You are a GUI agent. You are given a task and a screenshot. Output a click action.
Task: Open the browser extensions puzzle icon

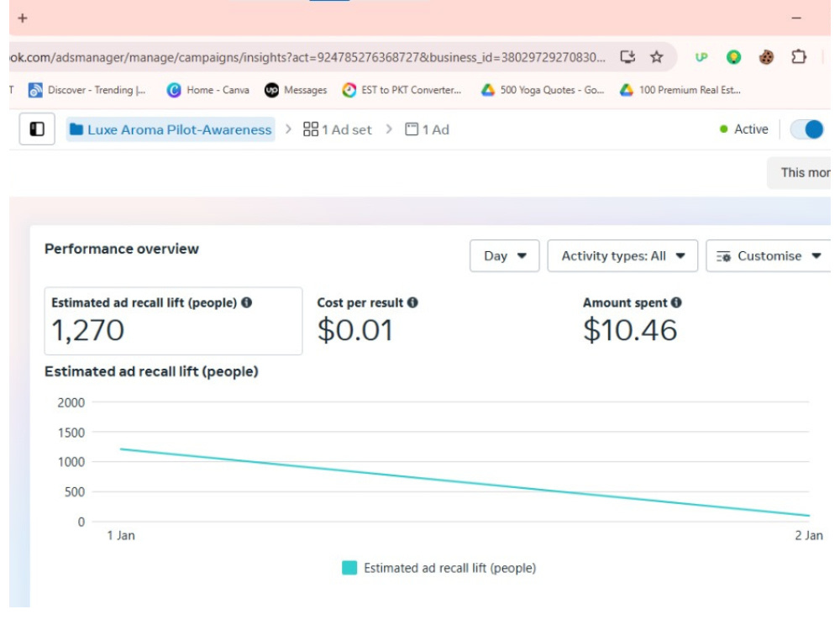[x=799, y=57]
